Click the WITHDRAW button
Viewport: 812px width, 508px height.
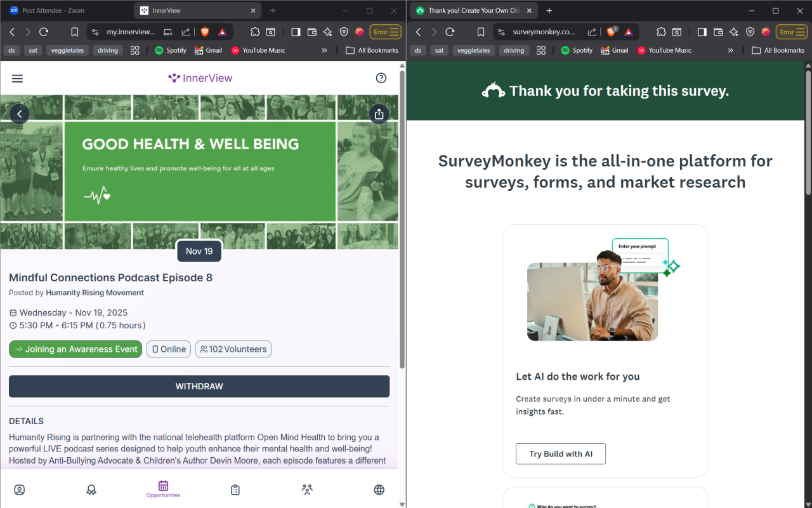click(199, 386)
